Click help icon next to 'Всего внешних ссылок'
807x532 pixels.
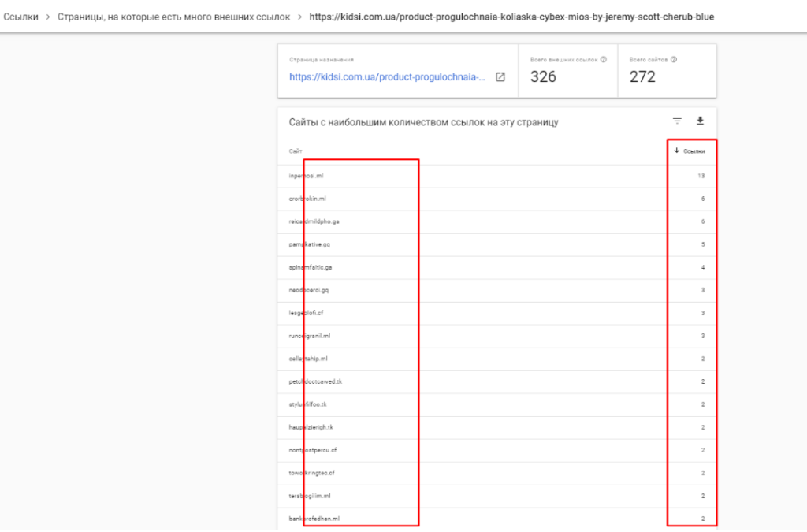[603, 59]
